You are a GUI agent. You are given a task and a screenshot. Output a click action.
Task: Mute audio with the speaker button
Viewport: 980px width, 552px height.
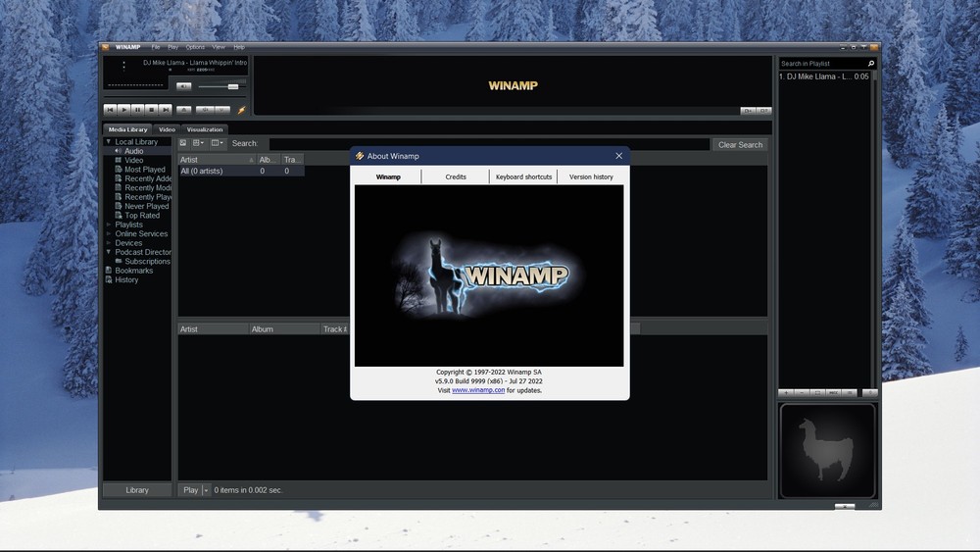183,86
